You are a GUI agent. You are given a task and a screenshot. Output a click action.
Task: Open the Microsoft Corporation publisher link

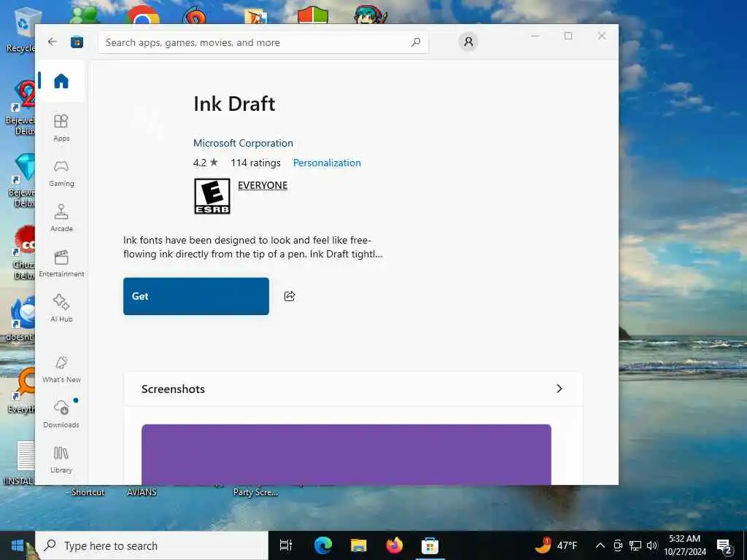243,143
